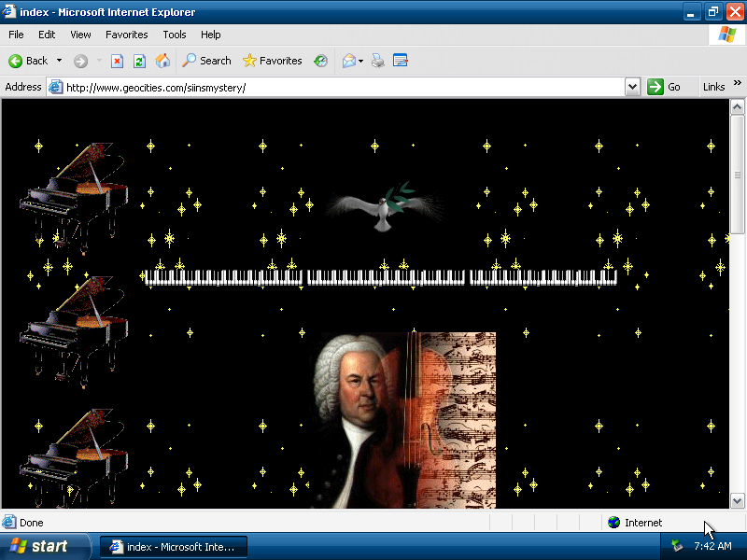Image resolution: width=747 pixels, height=560 pixels.
Task: Click the Address label text
Action: tap(22, 87)
